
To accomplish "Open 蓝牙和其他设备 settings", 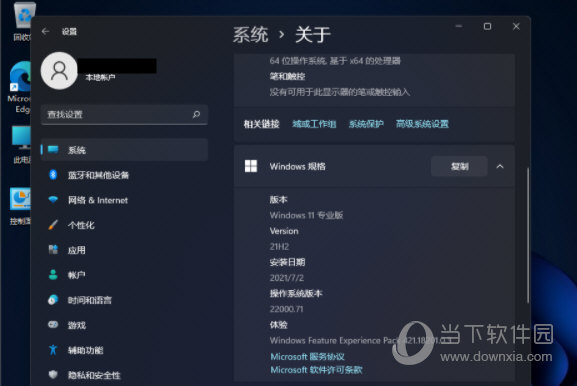I will [124, 175].
